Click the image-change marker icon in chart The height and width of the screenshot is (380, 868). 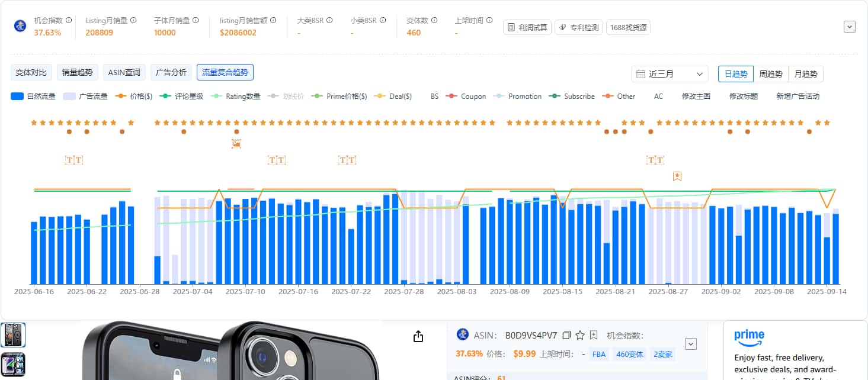click(x=236, y=144)
